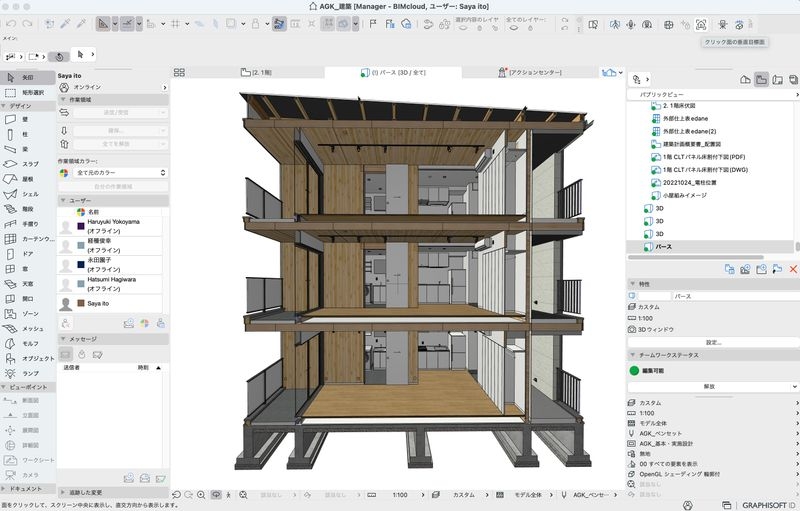Toggle highlighted inbox filter in メッセージ panel
The image size is (800, 511).
[66, 354]
